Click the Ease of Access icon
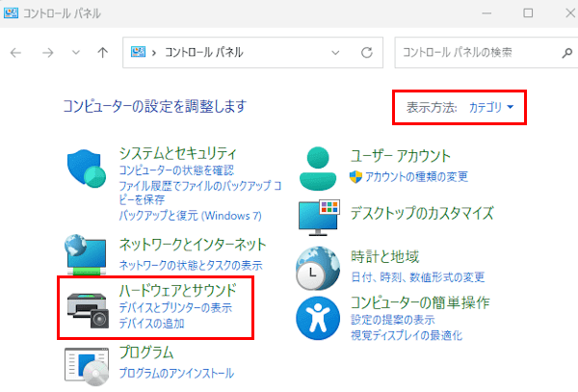The width and height of the screenshot is (578, 392). [320, 317]
